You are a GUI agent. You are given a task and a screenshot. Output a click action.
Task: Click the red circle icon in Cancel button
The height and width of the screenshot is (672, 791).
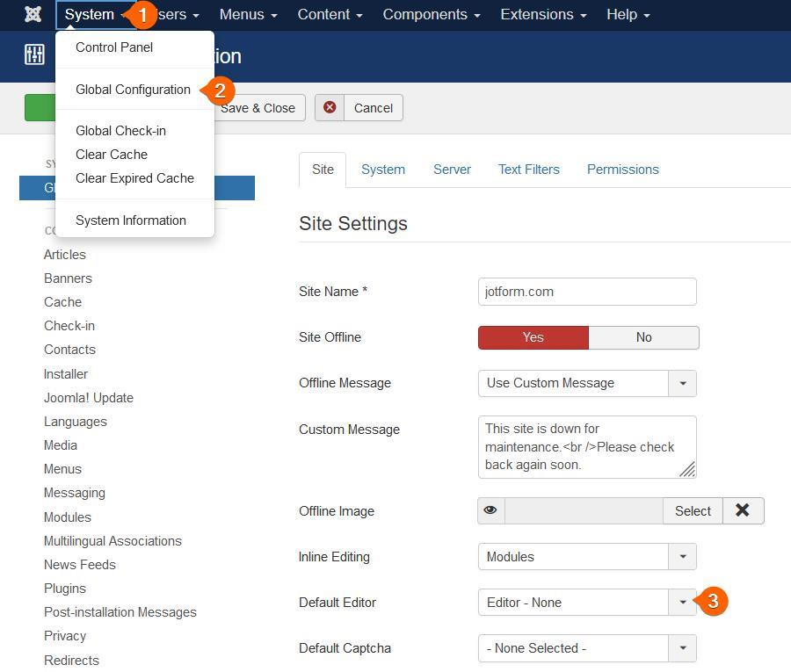coord(329,108)
